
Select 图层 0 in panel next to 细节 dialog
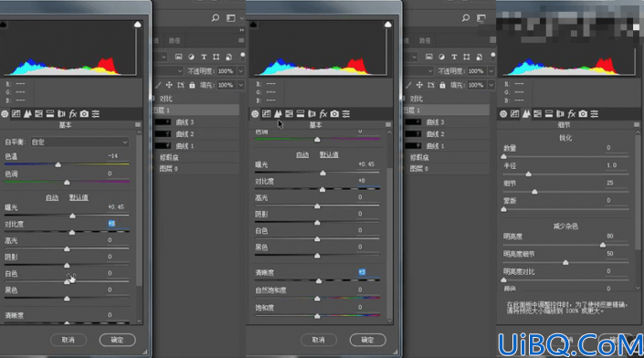click(447, 169)
